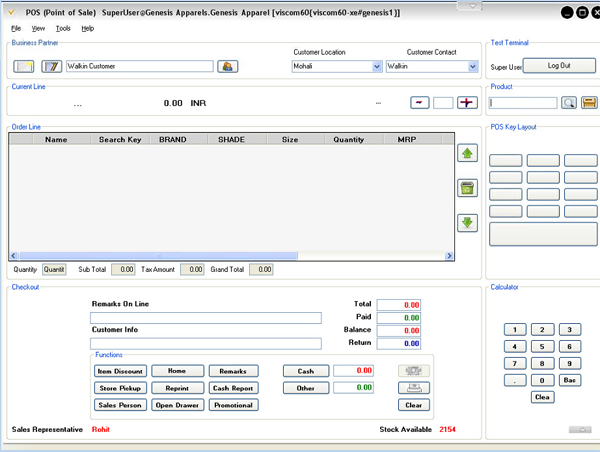Click the Cash Report button
This screenshot has height=452, width=600.
233,388
